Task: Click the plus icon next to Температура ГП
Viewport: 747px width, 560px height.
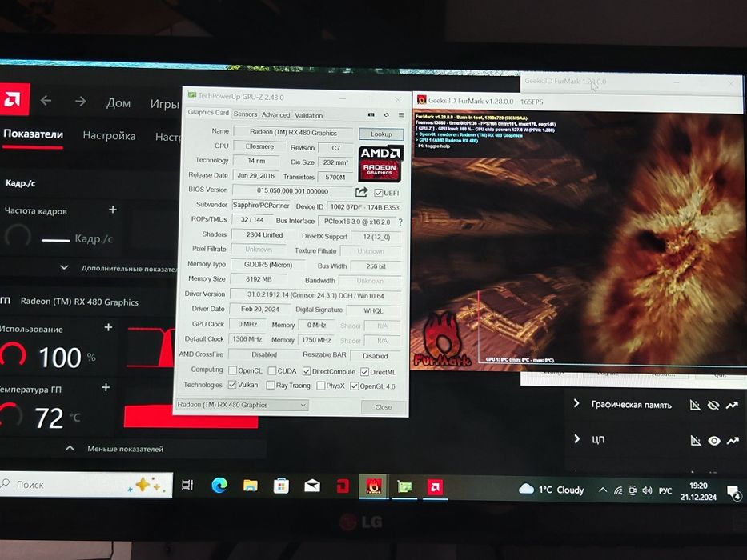Action: [106, 388]
